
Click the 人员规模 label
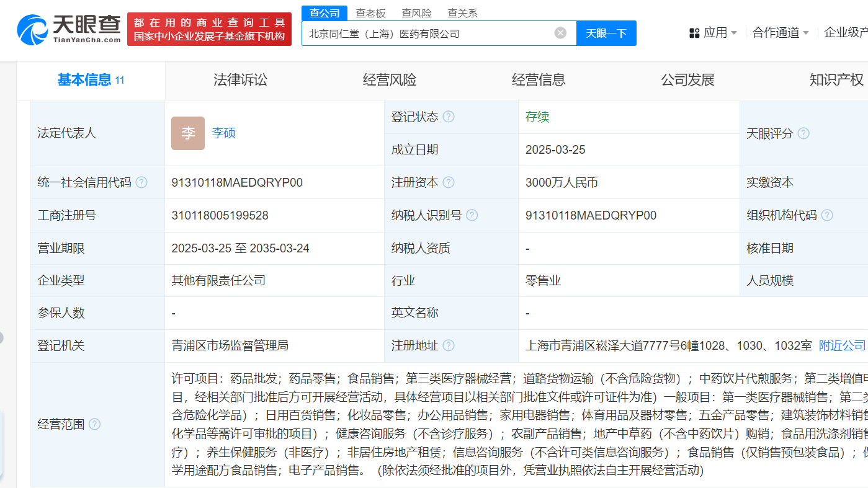[x=770, y=280]
